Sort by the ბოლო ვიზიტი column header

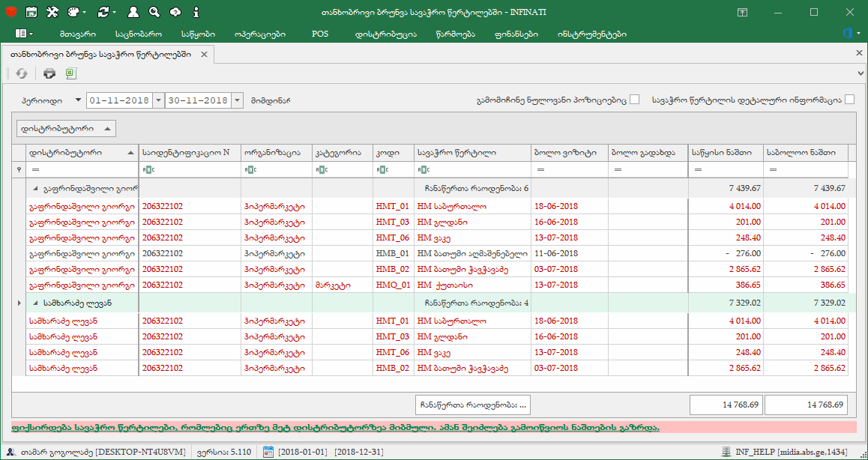tap(569, 153)
